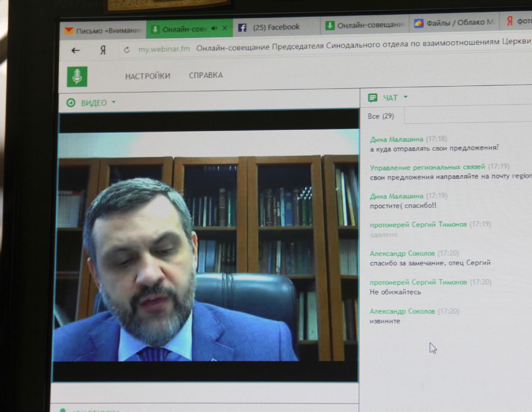Open the СПРАВКА menu
The height and width of the screenshot is (412, 532).
205,75
